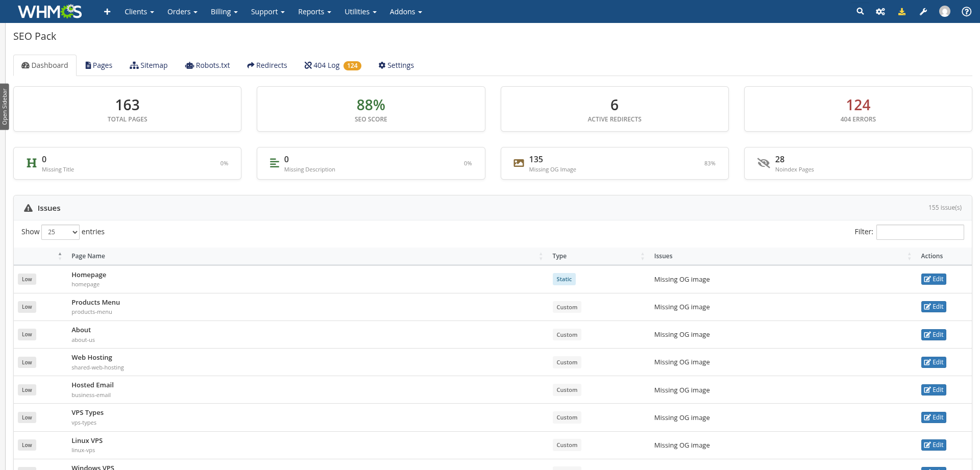Click the plus add-new icon

pyautogui.click(x=107, y=11)
